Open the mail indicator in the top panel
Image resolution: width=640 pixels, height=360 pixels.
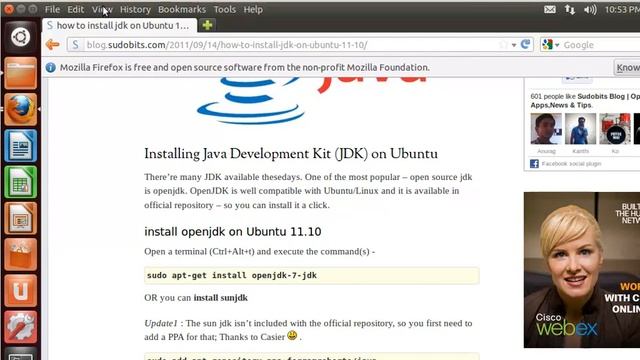click(550, 9)
